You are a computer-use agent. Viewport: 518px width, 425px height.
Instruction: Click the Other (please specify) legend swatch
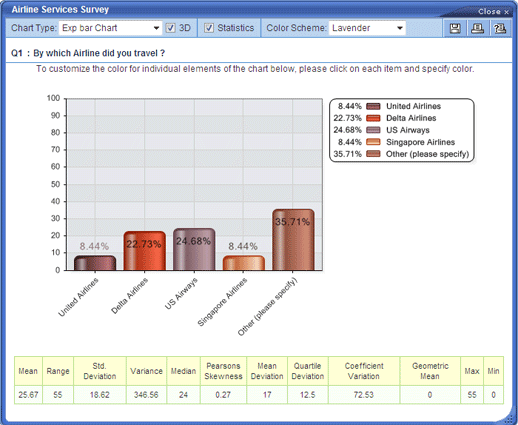373,154
